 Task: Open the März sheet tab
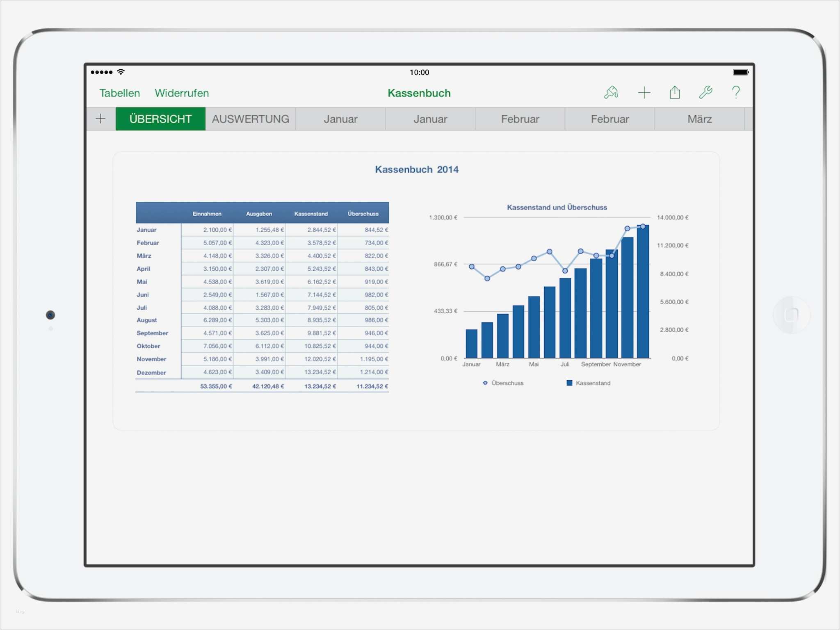click(x=699, y=119)
